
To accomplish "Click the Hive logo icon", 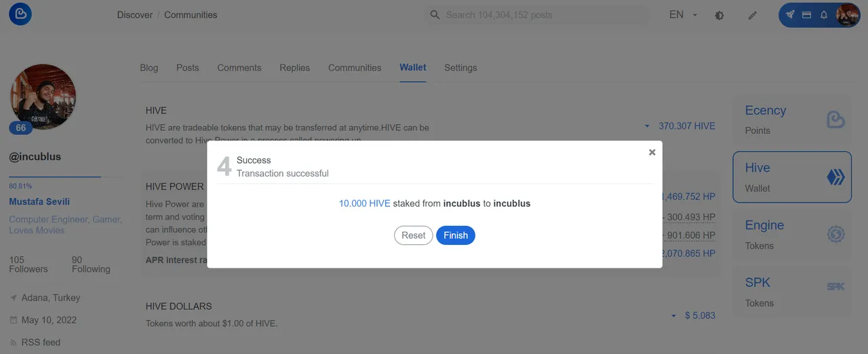I will (x=835, y=178).
